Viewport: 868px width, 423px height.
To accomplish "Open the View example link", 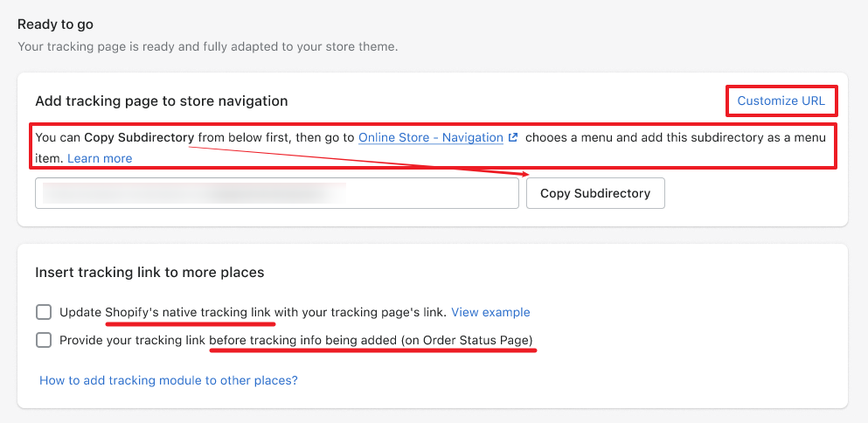I will 490,312.
